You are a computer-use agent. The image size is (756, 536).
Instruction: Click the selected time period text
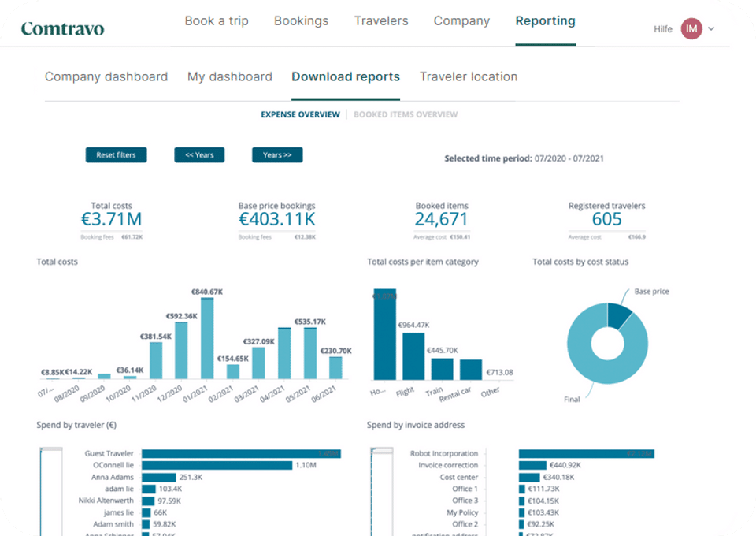(524, 158)
